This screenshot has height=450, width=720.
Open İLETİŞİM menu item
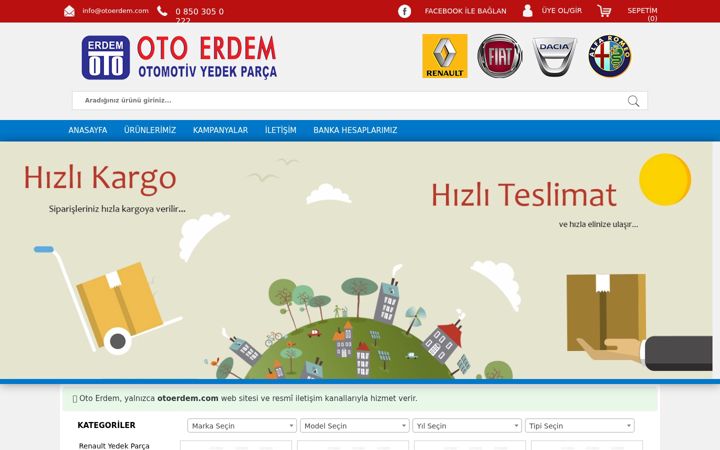click(x=281, y=130)
